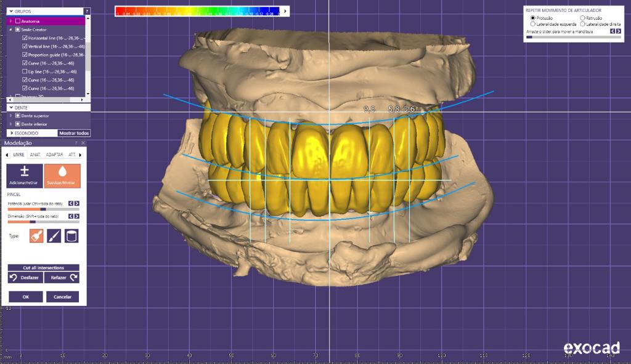
Task: Switch to the ANAT. tab
Action: (x=35, y=155)
